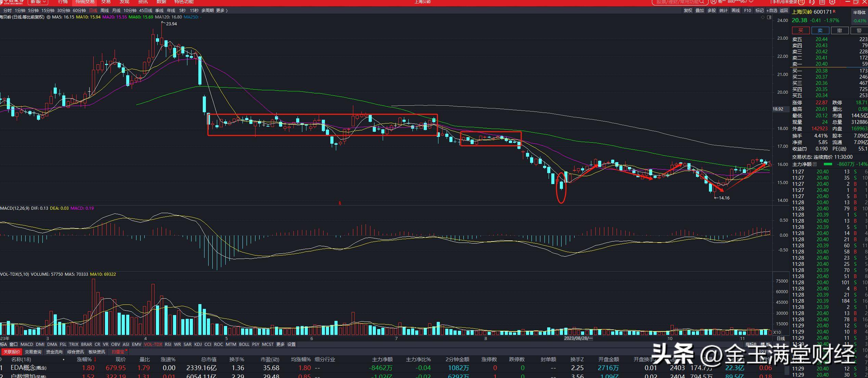Click the round arrow icon beside the stock name
The width and height of the screenshot is (868, 378).
(x=49, y=17)
